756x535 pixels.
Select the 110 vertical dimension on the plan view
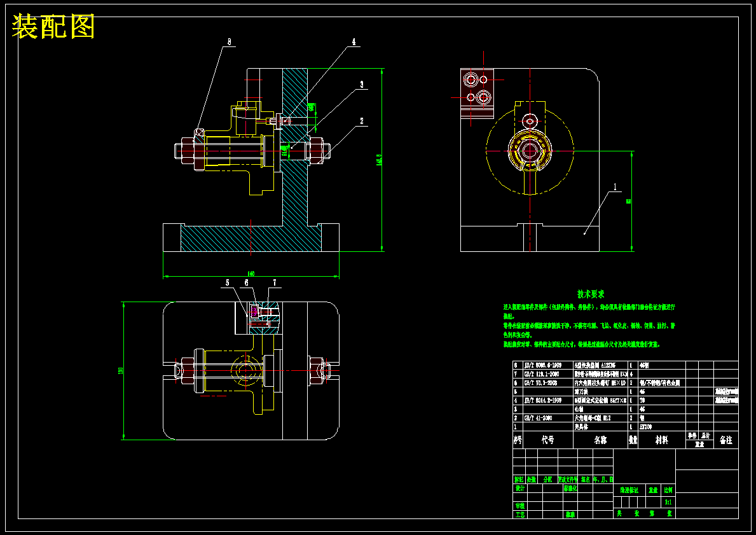coord(121,370)
